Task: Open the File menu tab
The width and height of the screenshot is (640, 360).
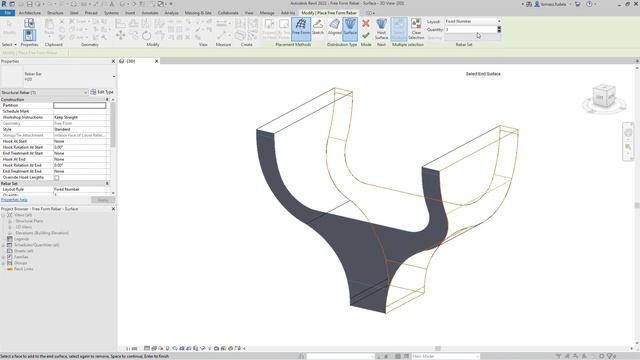Action: (7, 13)
